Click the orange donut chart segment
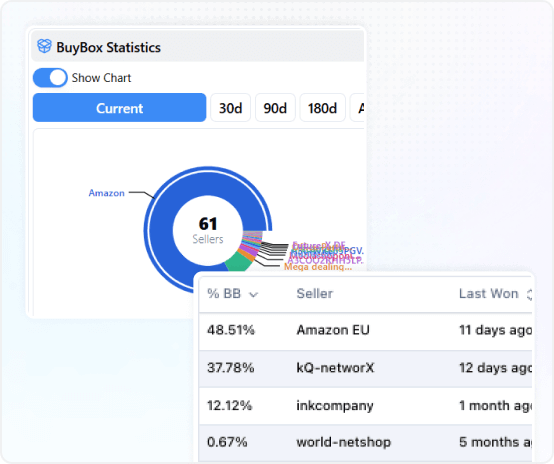Viewport: 554px width, 464px height. (247, 254)
